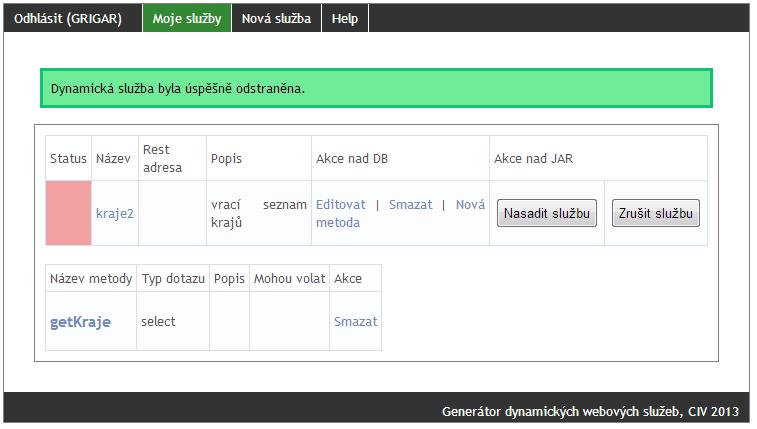The image size is (757, 429).
Task: Click the footer text 'Generátor dynamických webových služeb, CIV 2013'
Action: point(590,411)
